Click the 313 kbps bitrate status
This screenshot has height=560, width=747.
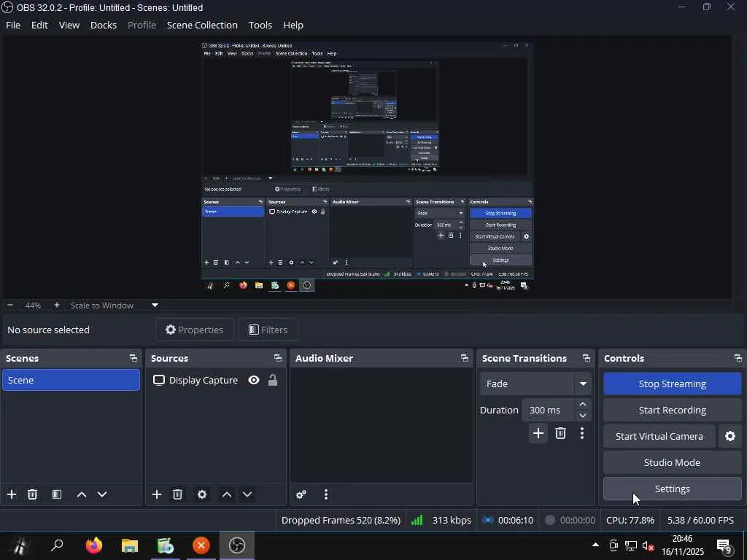coord(451,520)
